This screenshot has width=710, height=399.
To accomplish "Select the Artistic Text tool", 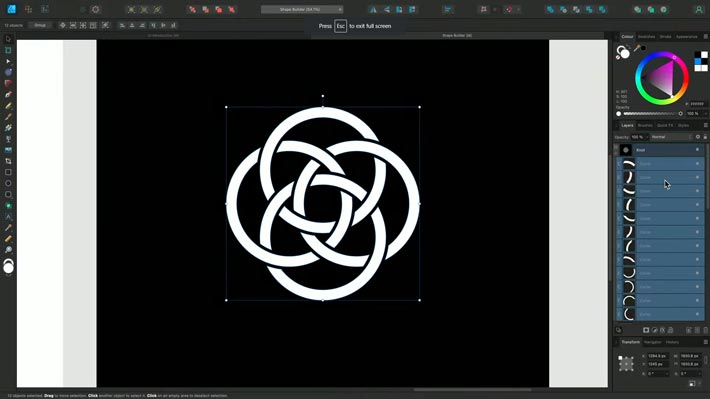I will point(8,216).
